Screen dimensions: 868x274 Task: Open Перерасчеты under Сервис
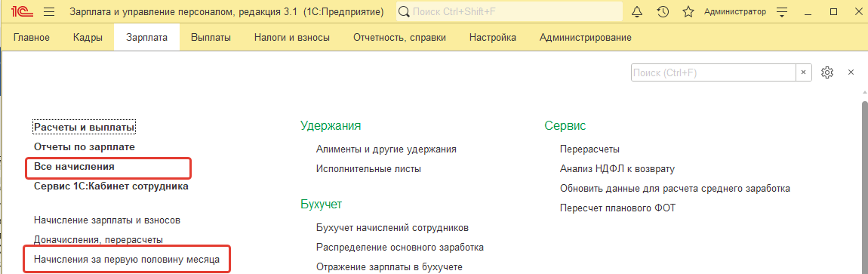tap(589, 149)
